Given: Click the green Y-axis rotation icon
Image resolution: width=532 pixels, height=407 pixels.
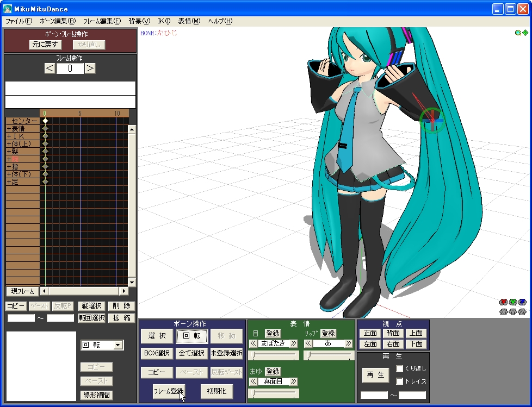Looking at the screenshot, I should [513, 302].
